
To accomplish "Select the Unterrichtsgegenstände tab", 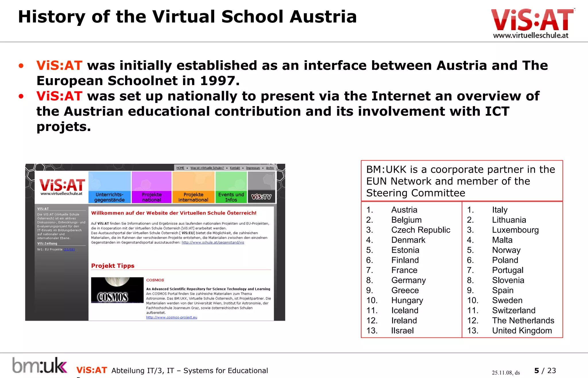I will (x=109, y=187).
